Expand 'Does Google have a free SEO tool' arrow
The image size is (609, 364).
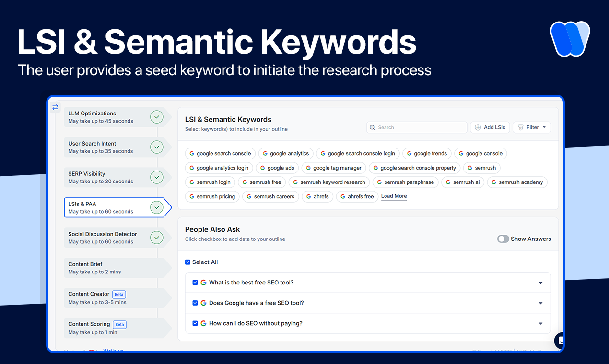tap(540, 303)
